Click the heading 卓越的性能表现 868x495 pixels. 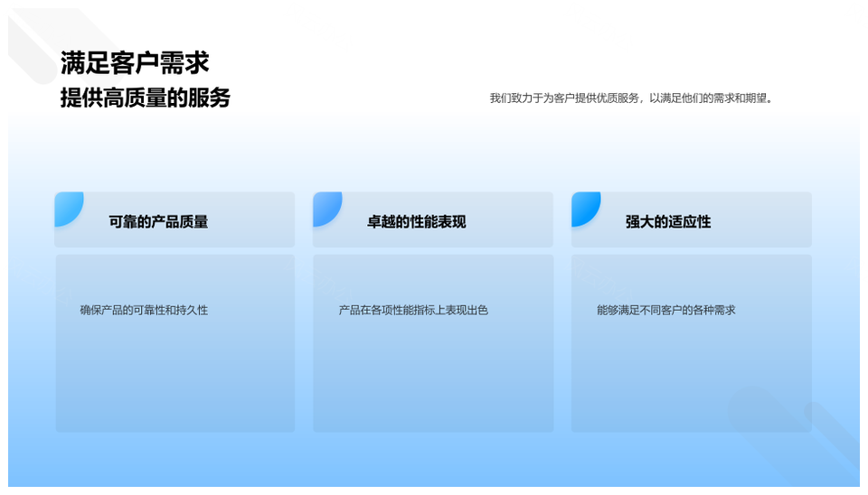click(416, 222)
